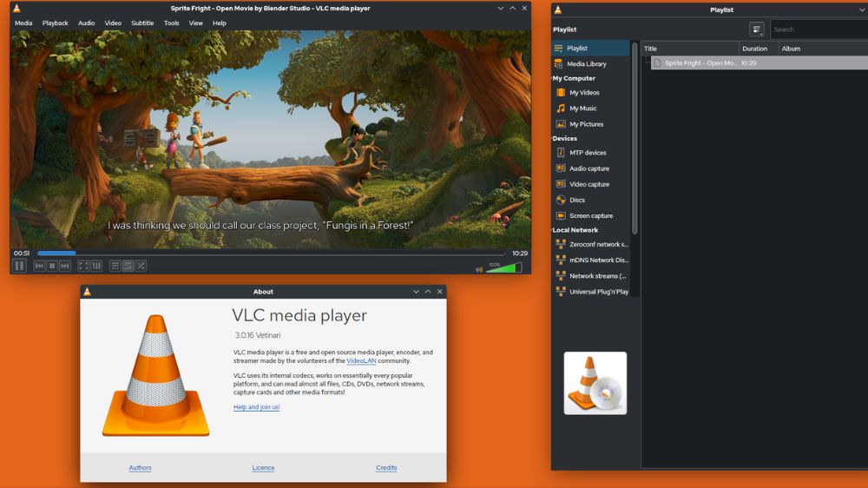
Task: Open My Videos in sidebar
Action: (590, 93)
